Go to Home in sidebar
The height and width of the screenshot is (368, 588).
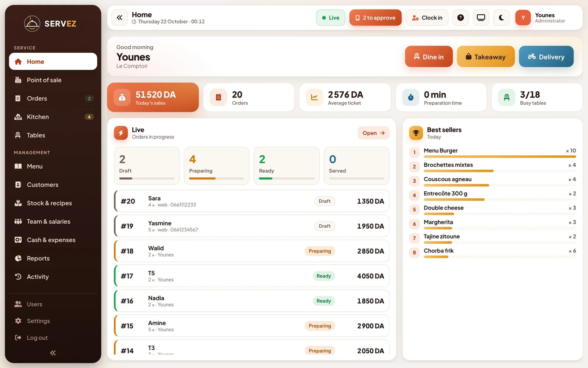click(x=53, y=61)
